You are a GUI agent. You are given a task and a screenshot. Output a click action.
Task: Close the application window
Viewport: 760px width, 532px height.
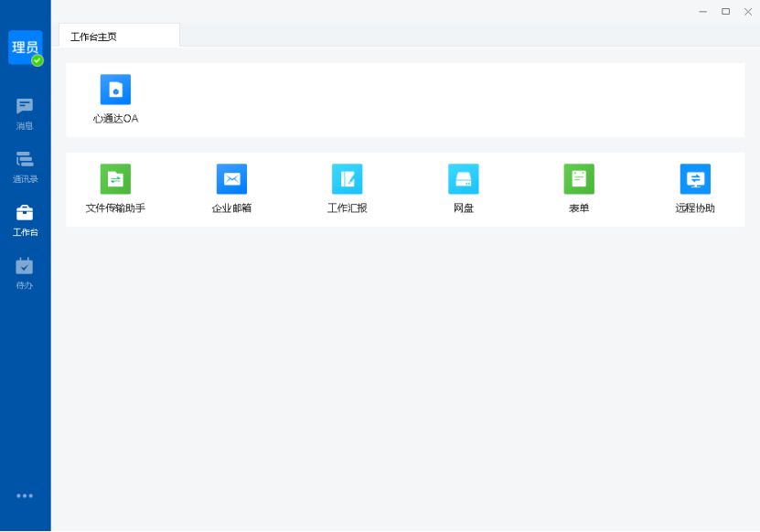pyautogui.click(x=748, y=12)
